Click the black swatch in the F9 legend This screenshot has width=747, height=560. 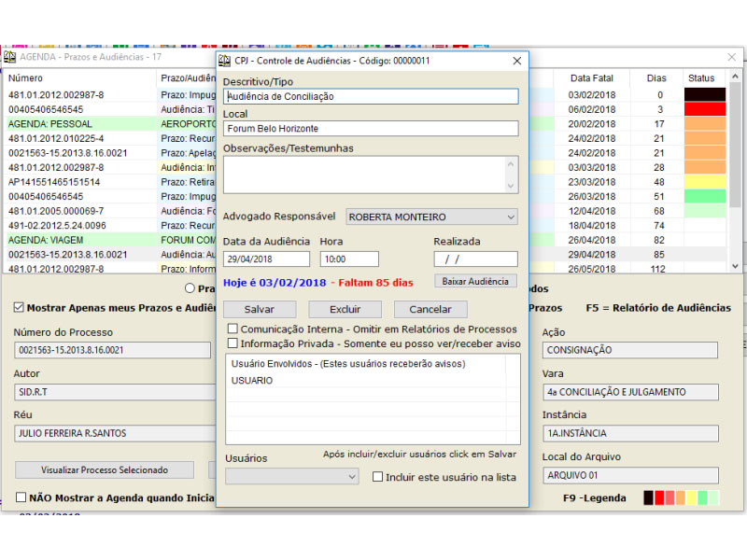pos(649,497)
